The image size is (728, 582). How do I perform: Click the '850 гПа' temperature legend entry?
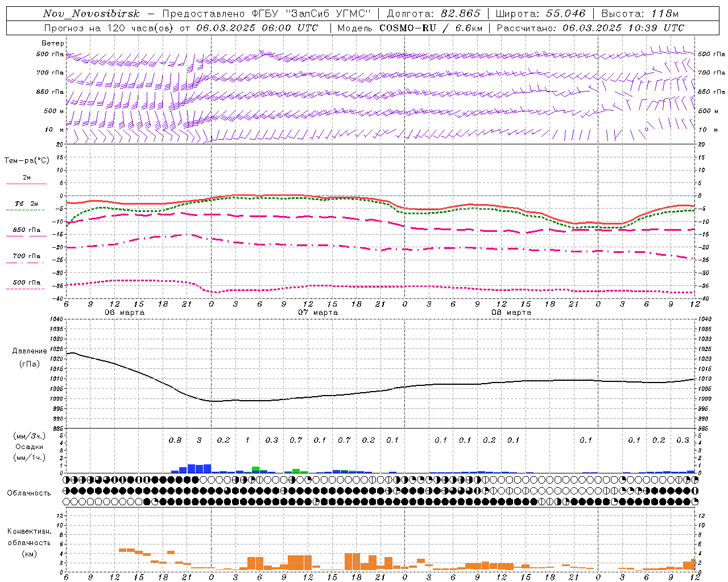pos(27,230)
